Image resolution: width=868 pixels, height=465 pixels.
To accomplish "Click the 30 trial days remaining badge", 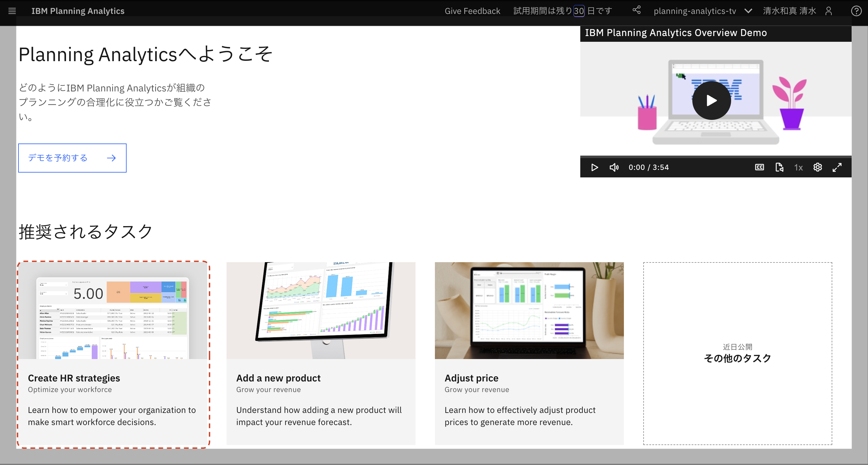I will (578, 11).
